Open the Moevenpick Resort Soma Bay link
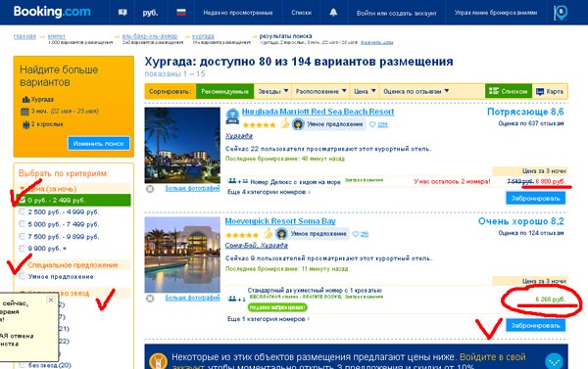 click(x=280, y=221)
